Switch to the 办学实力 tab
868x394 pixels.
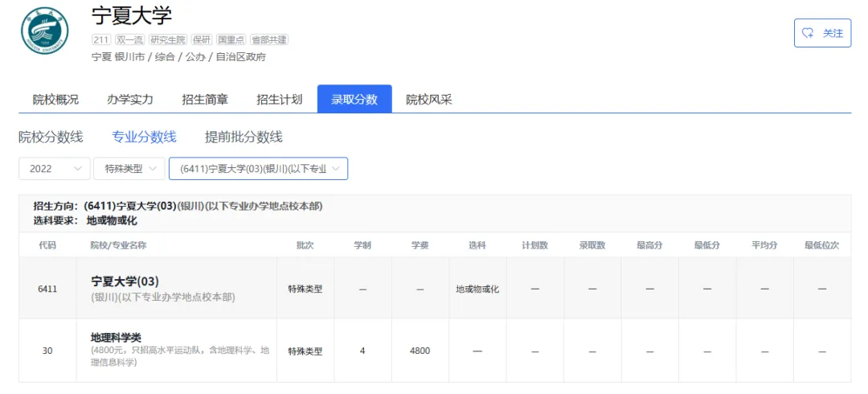(130, 100)
